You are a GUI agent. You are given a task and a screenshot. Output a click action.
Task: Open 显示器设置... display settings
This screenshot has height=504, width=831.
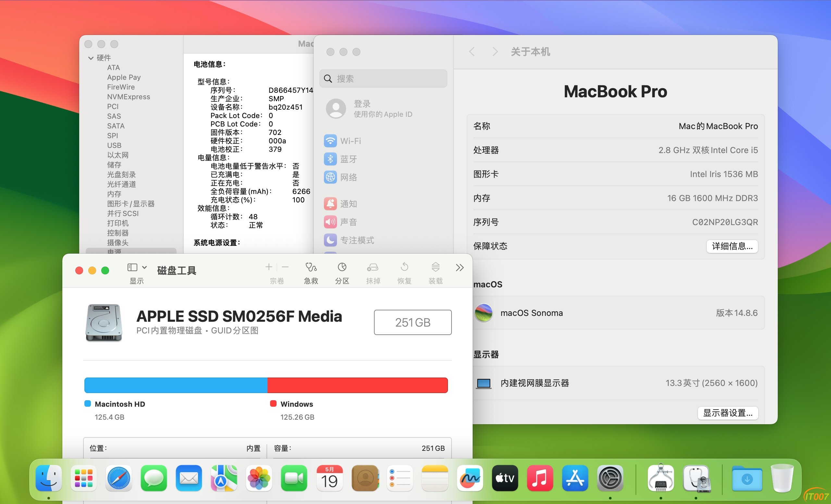(x=728, y=413)
